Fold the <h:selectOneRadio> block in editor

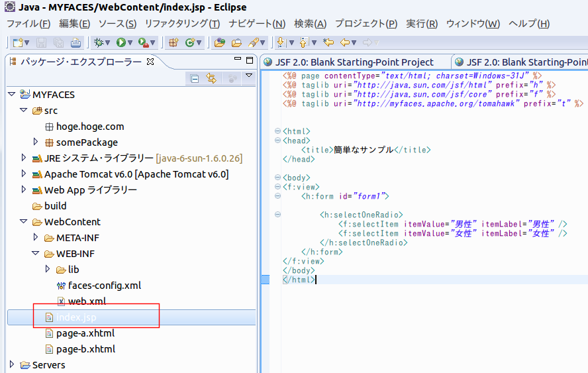click(x=277, y=215)
